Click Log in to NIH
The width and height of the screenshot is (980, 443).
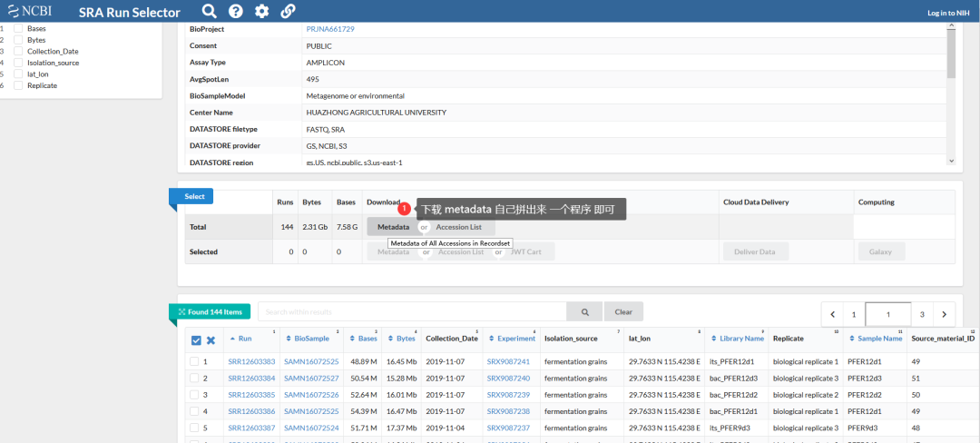tap(948, 13)
